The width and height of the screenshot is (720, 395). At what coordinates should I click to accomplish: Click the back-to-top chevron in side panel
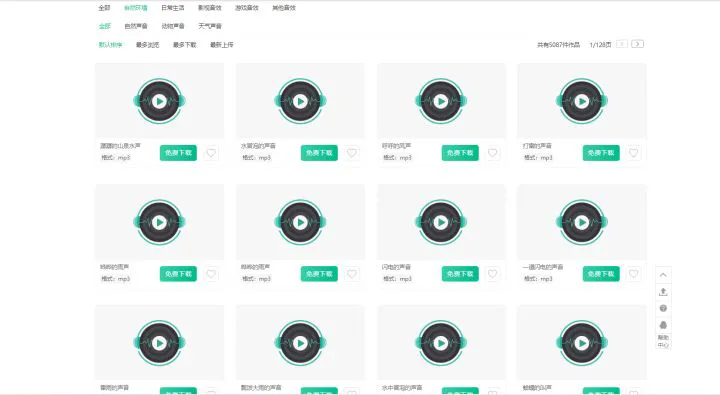[x=663, y=275]
